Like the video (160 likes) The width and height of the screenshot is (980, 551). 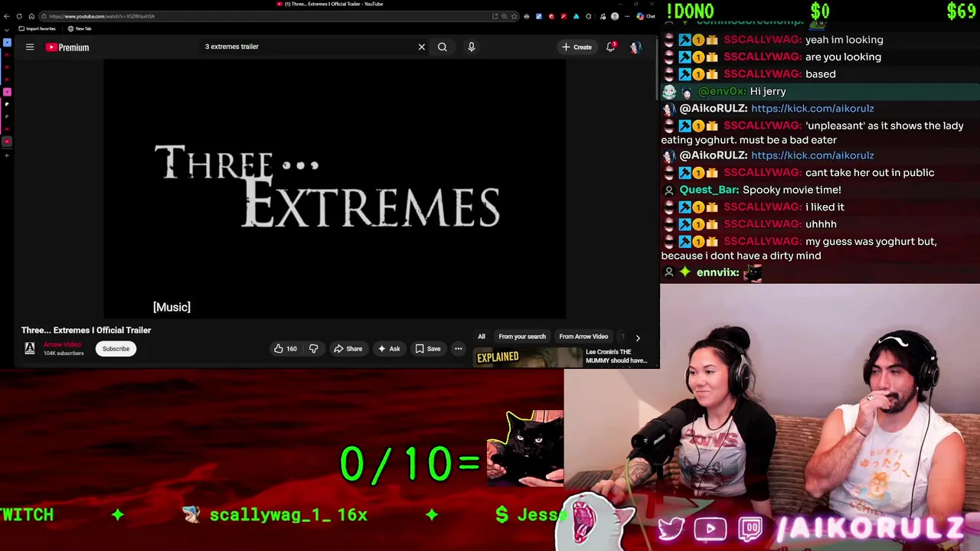click(x=286, y=349)
